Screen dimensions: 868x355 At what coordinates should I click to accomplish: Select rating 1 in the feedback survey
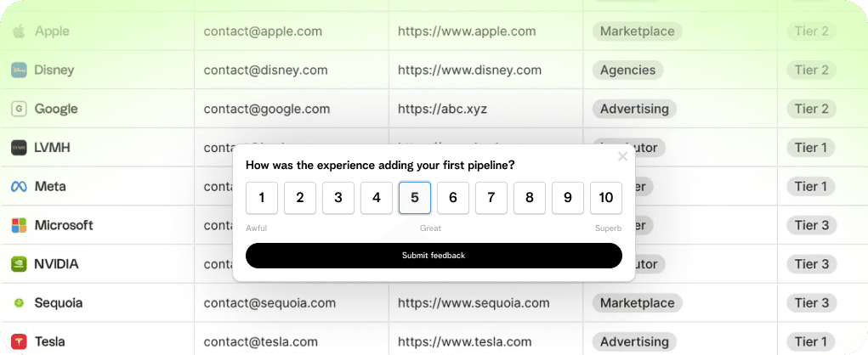(x=262, y=198)
